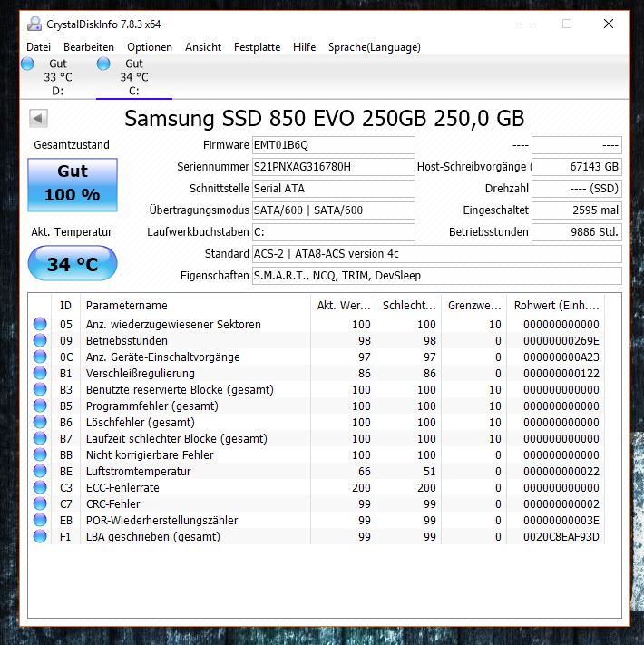Viewport: 644px width, 645px height.
Task: Click the Akt. Wer... column header
Action: pyautogui.click(x=344, y=305)
